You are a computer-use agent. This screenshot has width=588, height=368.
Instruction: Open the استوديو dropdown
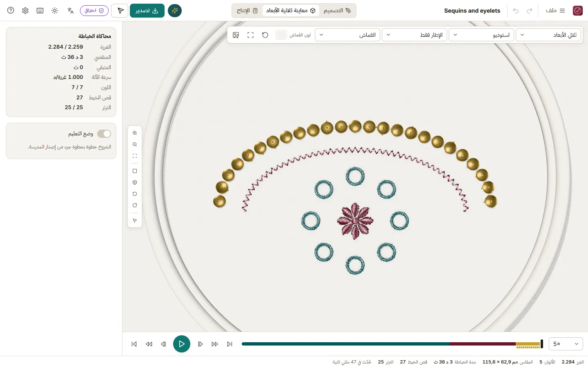(x=481, y=35)
